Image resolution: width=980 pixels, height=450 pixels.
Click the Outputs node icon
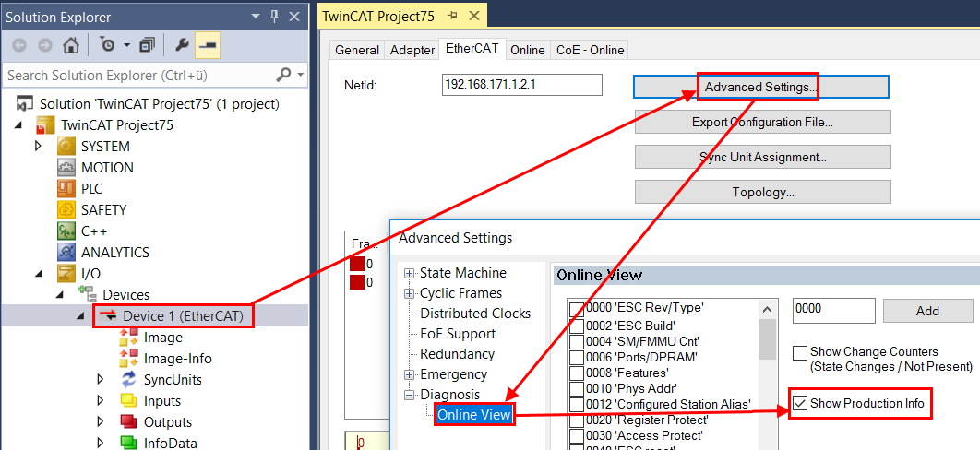pyautogui.click(x=129, y=422)
